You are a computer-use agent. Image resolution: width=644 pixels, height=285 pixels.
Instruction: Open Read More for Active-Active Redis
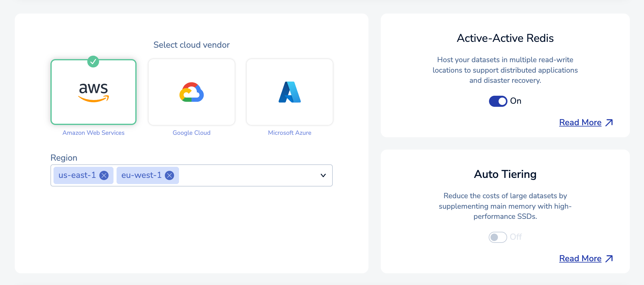click(580, 122)
